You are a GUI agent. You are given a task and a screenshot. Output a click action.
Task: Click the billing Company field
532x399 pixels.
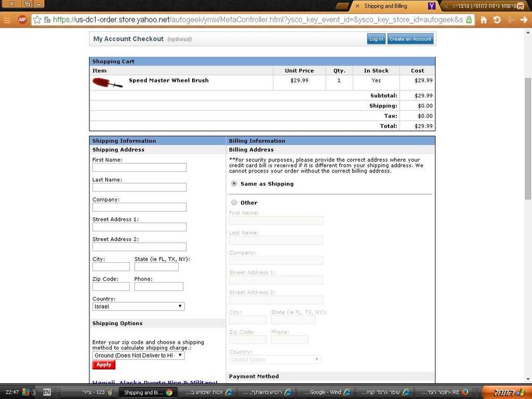tap(276, 260)
